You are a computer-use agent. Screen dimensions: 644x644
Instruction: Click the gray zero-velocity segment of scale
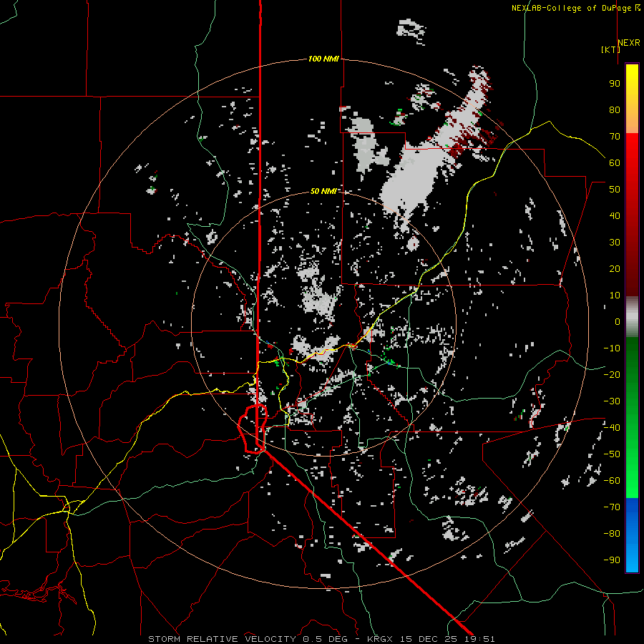tap(632, 316)
